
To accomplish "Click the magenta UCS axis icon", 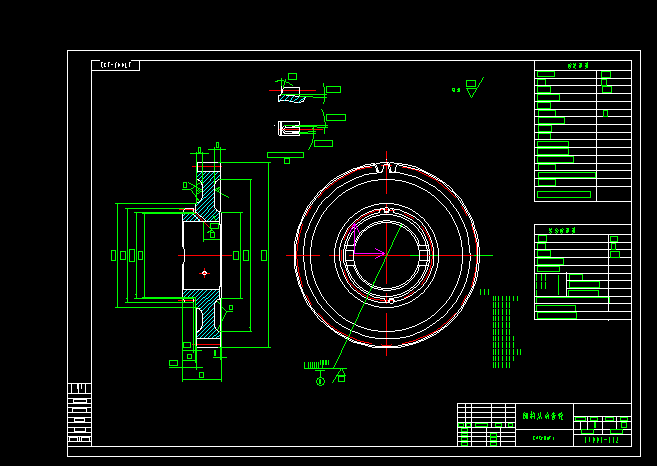I will coord(369,242).
